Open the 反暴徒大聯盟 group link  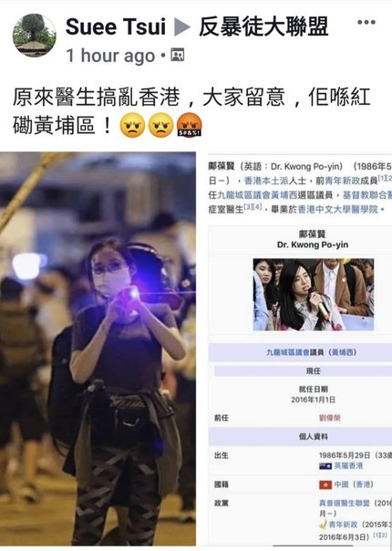pyautogui.click(x=263, y=26)
